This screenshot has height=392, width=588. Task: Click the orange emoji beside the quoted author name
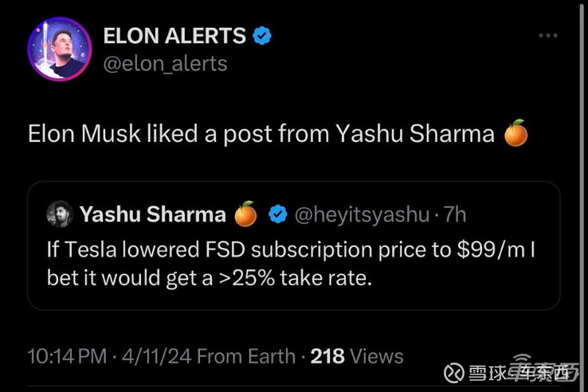tap(245, 214)
